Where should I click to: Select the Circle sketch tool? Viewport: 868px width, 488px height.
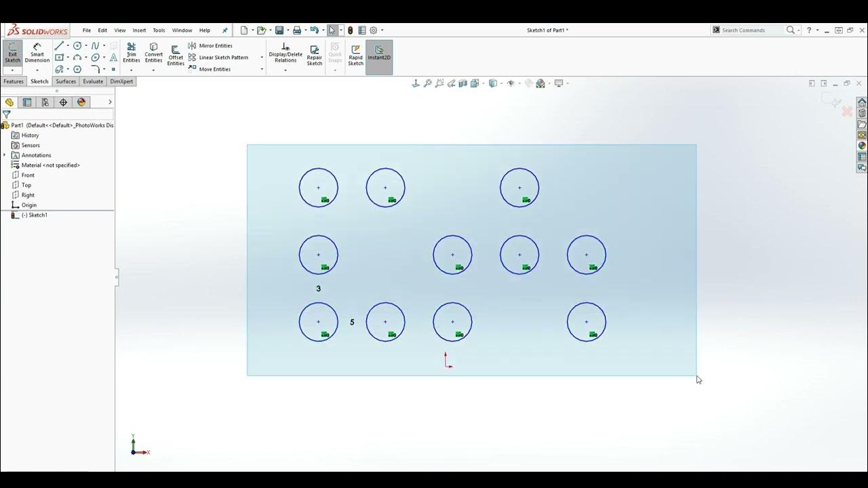click(x=77, y=46)
